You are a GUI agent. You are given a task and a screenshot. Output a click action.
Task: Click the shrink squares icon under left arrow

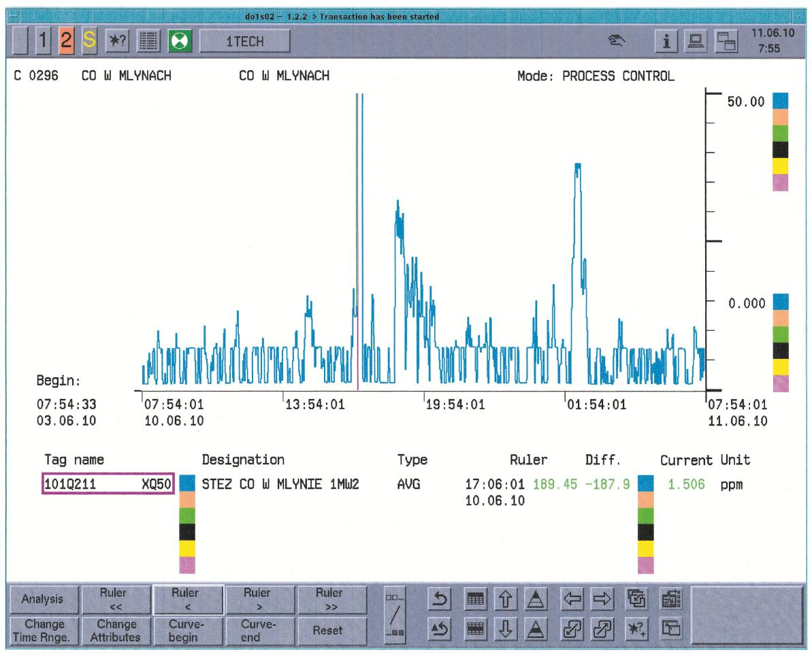[572, 629]
